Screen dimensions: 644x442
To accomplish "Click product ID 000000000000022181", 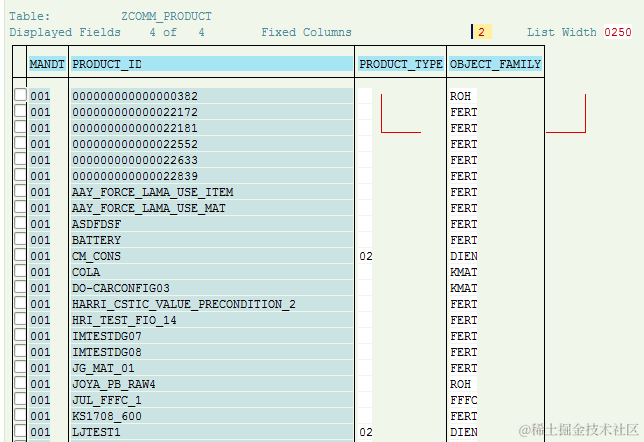I will tap(212, 128).
